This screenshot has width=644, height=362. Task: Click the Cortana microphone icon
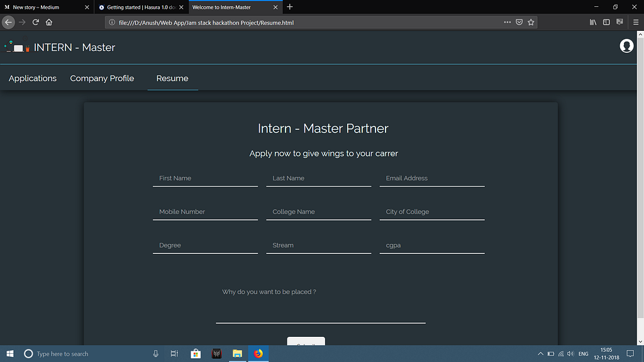pos(156,353)
